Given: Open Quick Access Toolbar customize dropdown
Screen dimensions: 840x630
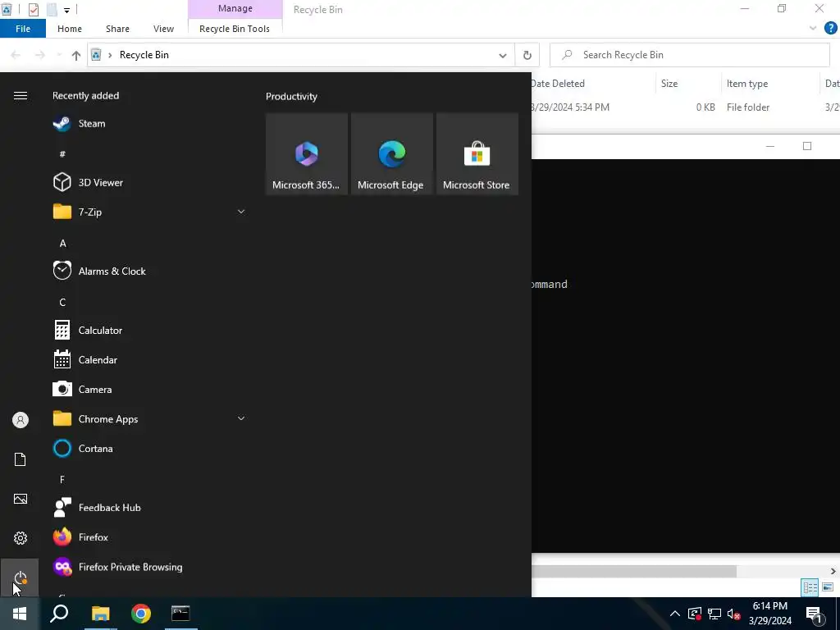Looking at the screenshot, I should point(67,10).
